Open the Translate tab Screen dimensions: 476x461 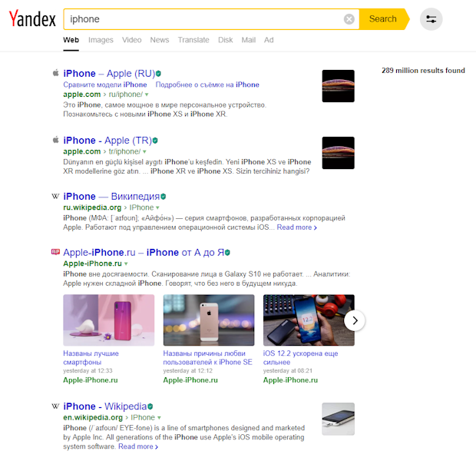coord(193,40)
